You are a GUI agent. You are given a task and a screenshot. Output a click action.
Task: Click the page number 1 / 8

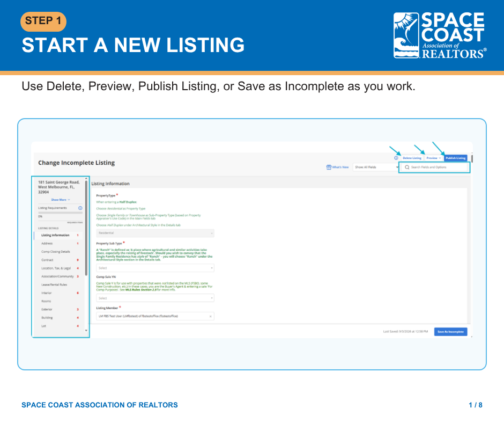(476, 405)
